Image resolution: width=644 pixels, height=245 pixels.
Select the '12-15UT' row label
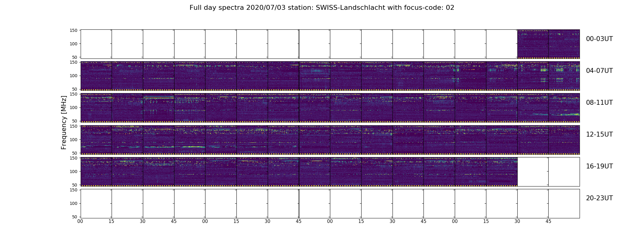coord(599,134)
